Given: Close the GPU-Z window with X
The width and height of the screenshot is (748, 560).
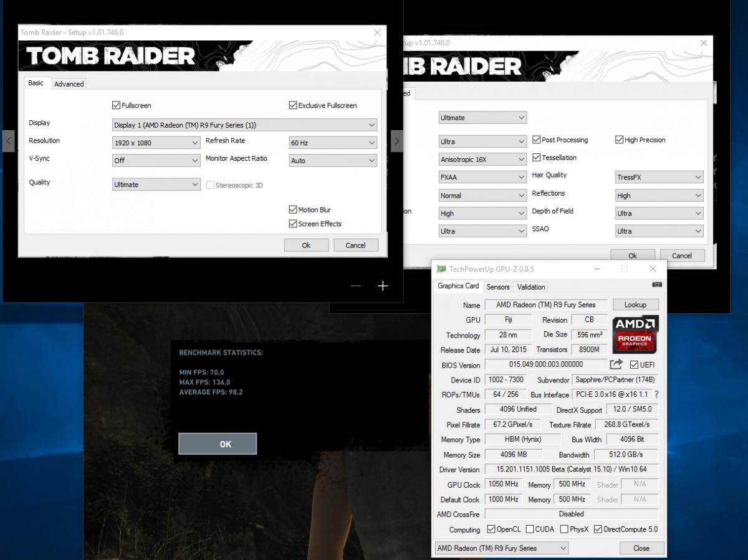Looking at the screenshot, I should [653, 269].
